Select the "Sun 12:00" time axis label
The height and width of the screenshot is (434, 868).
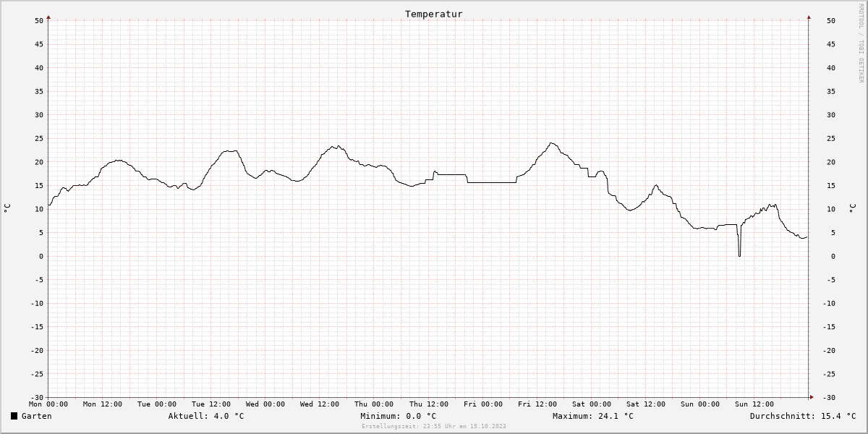754,404
